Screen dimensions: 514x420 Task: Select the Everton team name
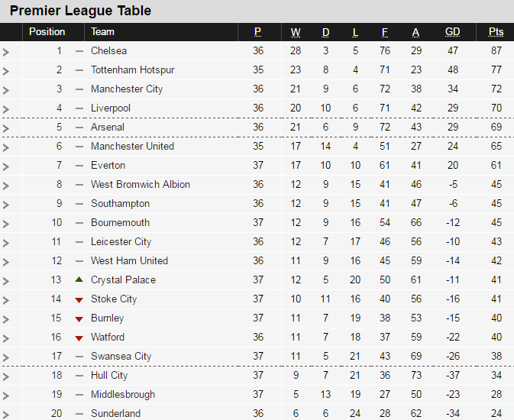tap(108, 165)
